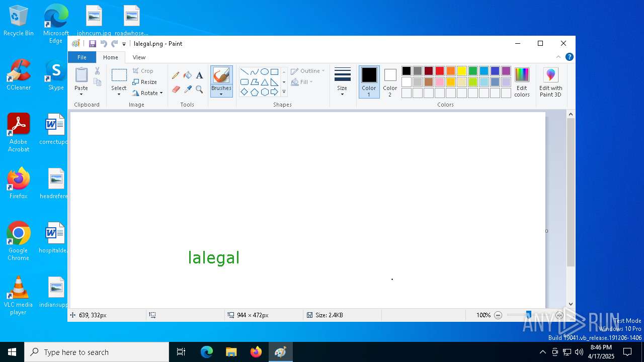Pick the green color swatch
Screen dimensions: 644x362
[473, 71]
